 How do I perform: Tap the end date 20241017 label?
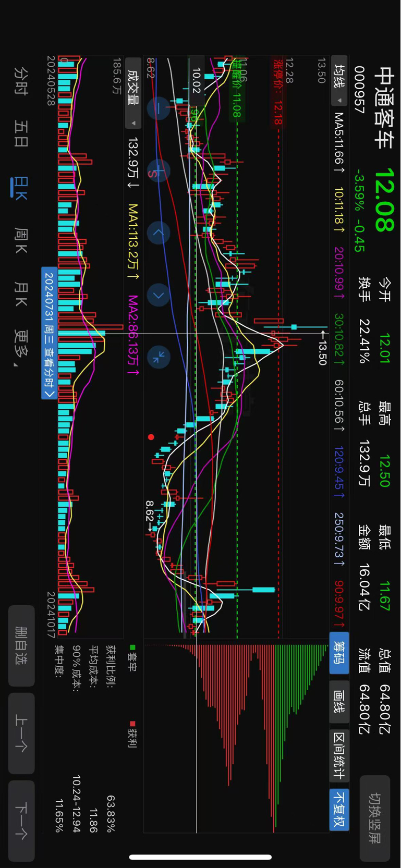[x=51, y=614]
